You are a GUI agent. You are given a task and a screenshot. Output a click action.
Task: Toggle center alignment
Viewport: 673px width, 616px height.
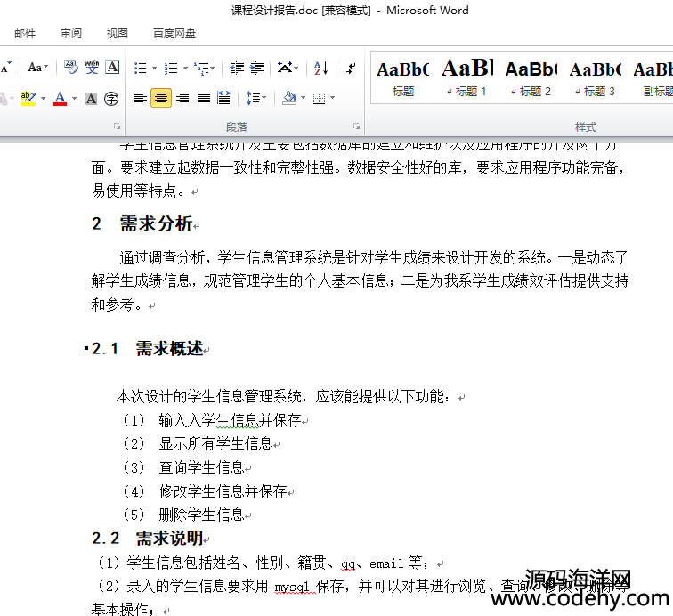pos(161,98)
